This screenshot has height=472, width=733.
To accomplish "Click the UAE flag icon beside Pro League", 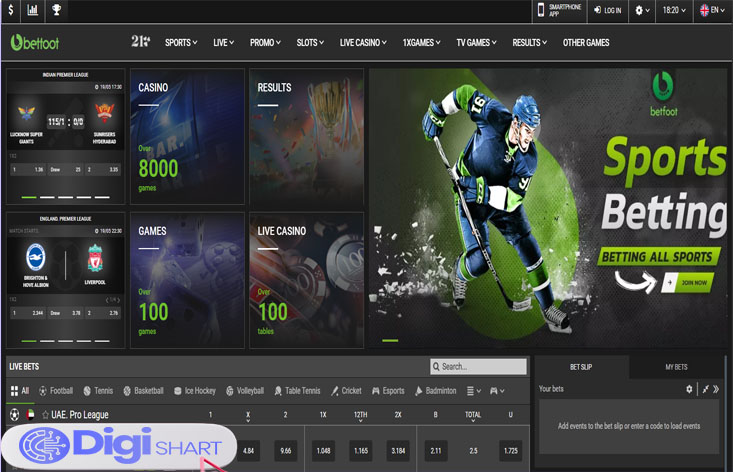I will (x=31, y=415).
